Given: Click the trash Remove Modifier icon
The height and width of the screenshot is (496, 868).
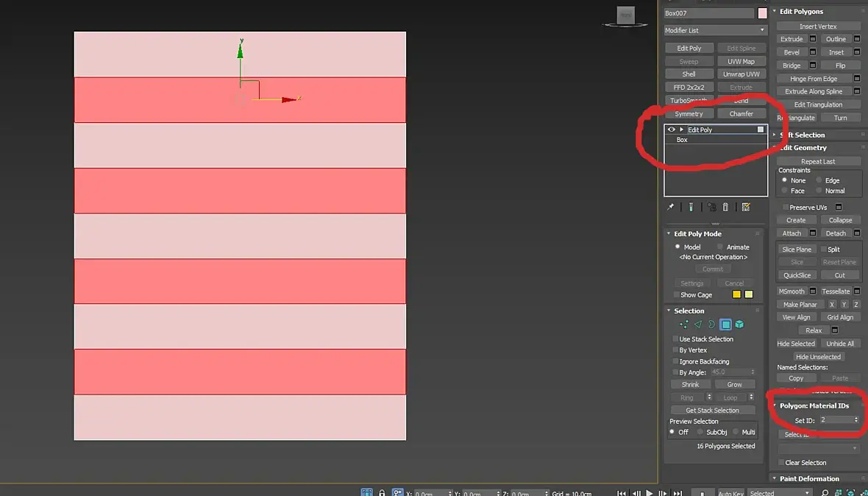Looking at the screenshot, I should [726, 207].
